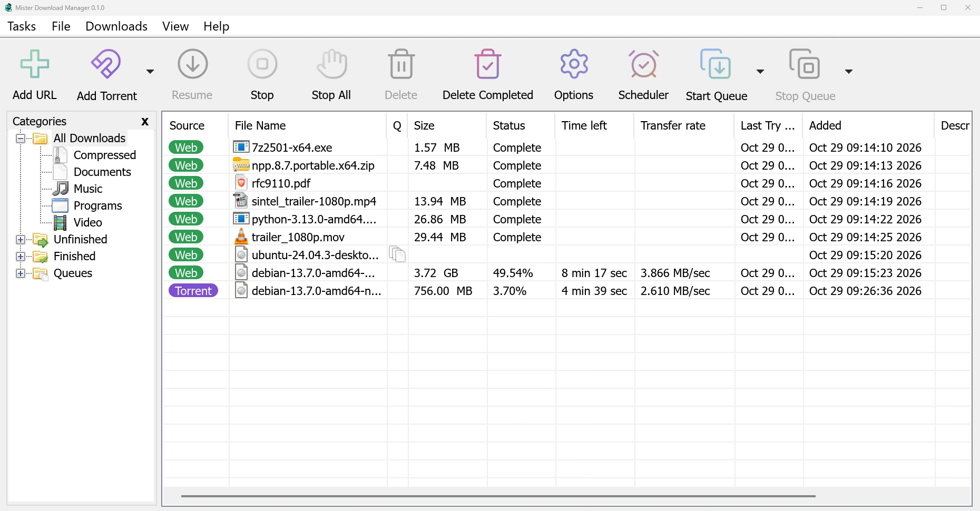Sort by Transfer rate column header
This screenshot has height=511, width=980.
[x=684, y=125]
